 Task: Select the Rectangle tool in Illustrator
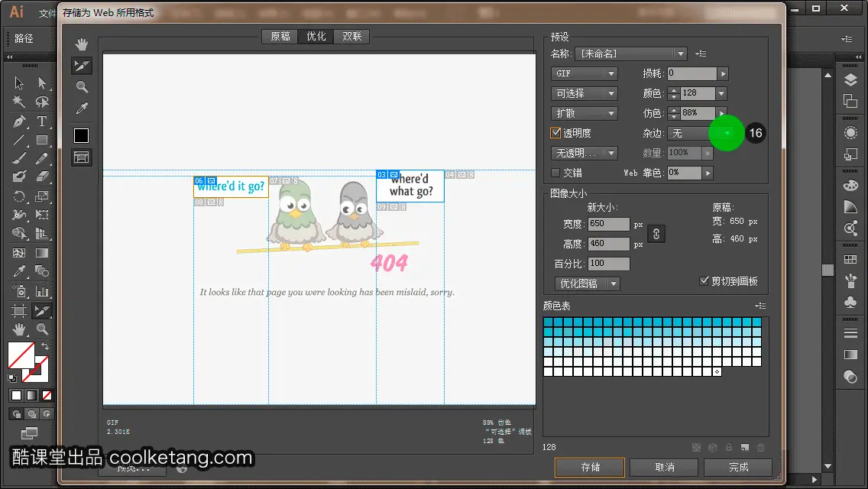point(42,140)
